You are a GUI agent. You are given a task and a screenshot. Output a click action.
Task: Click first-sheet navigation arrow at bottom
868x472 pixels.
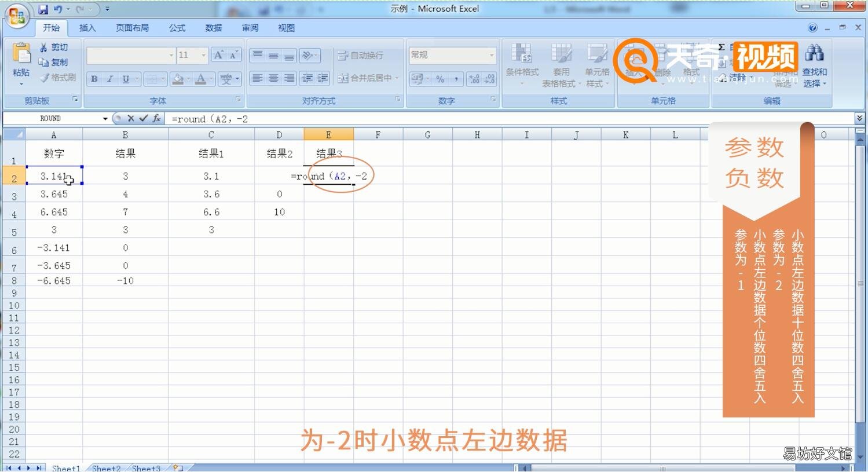[9, 468]
